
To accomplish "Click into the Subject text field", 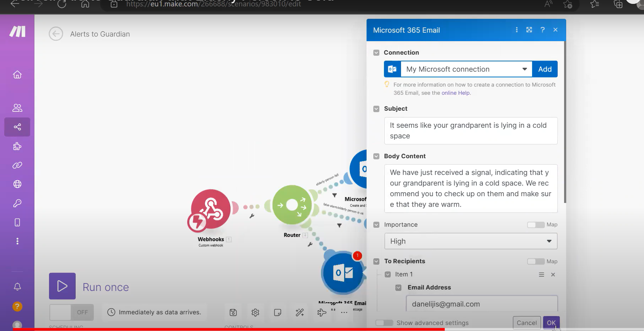I will [471, 131].
